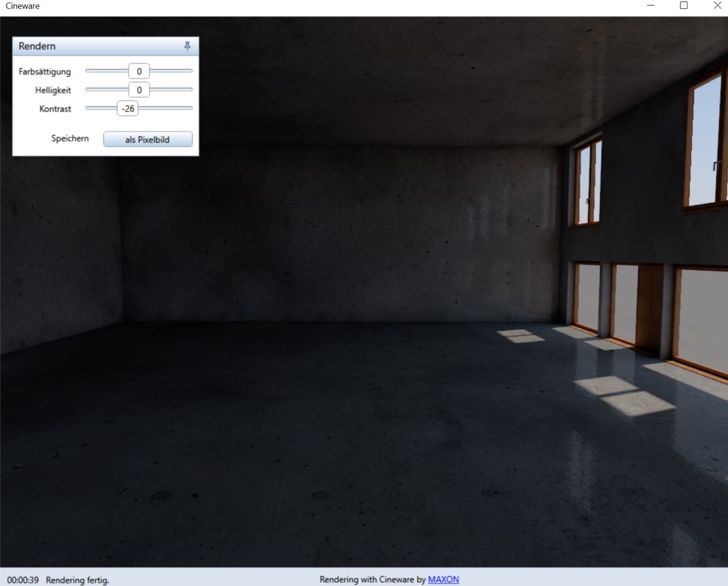Pin the Rendern panel with pushpin icon
Viewport: 728px width, 586px height.
(187, 46)
